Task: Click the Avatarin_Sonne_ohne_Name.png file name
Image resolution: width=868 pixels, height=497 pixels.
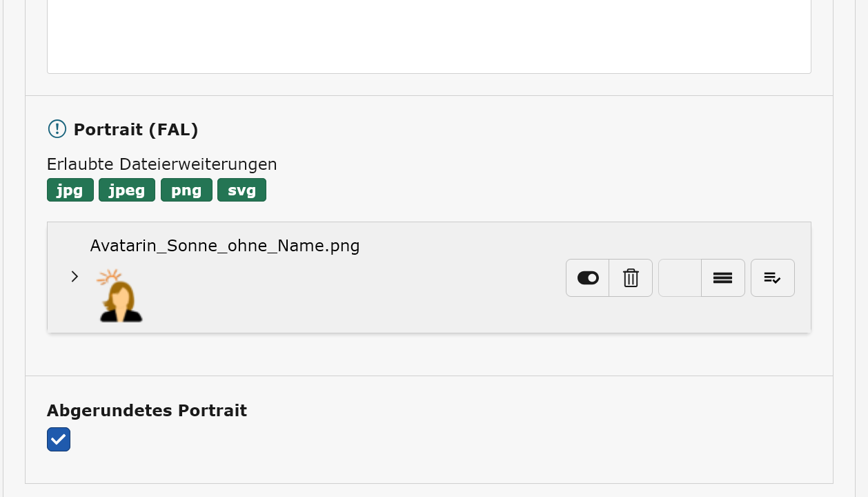Action: [x=225, y=246]
